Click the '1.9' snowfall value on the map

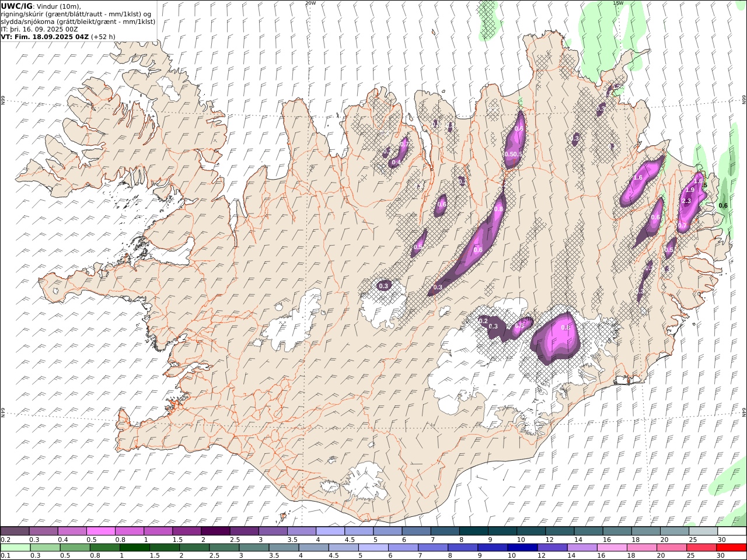(x=690, y=190)
